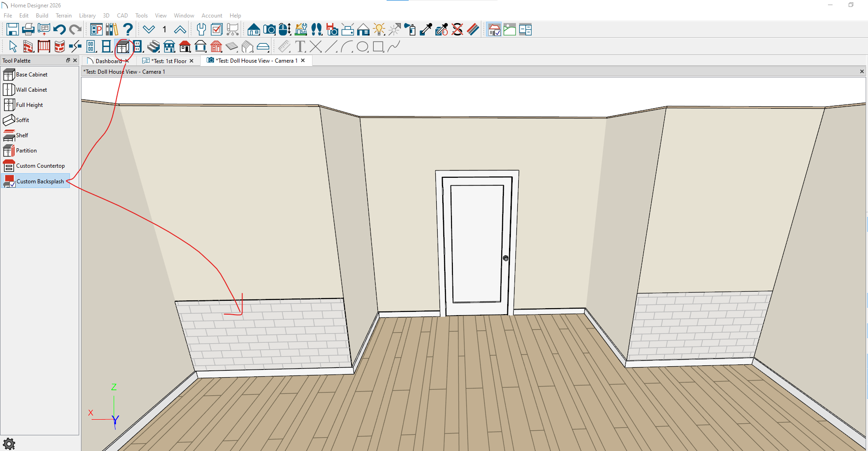Switch to the Test: 1st Floor tab
Viewport: 868px width, 451px height.
click(x=169, y=61)
